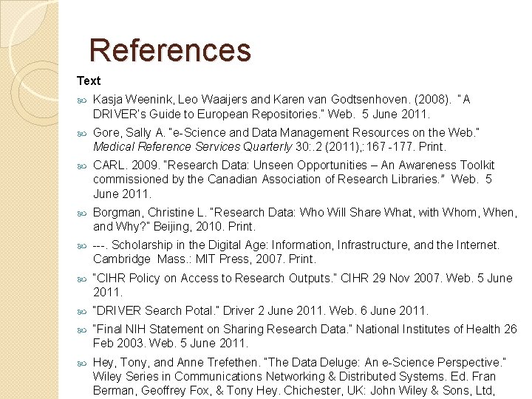Click the bullet icon beside Hey, Tony entry

(x=82, y=364)
